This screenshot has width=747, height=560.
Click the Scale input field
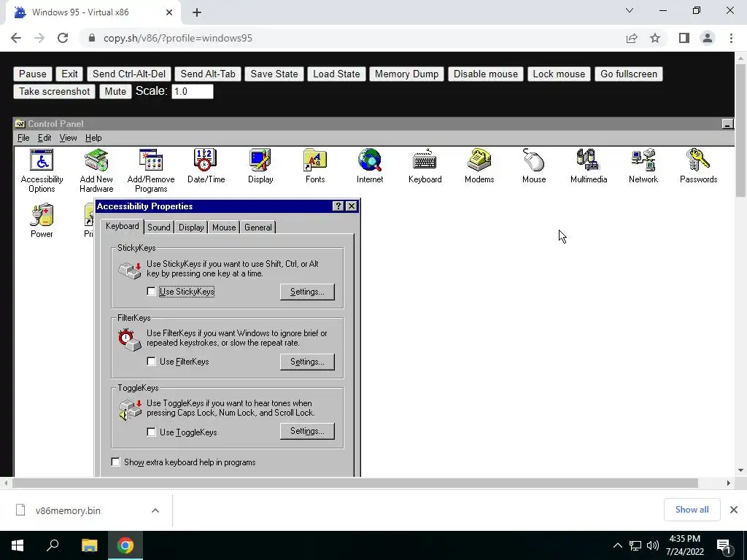pos(193,91)
